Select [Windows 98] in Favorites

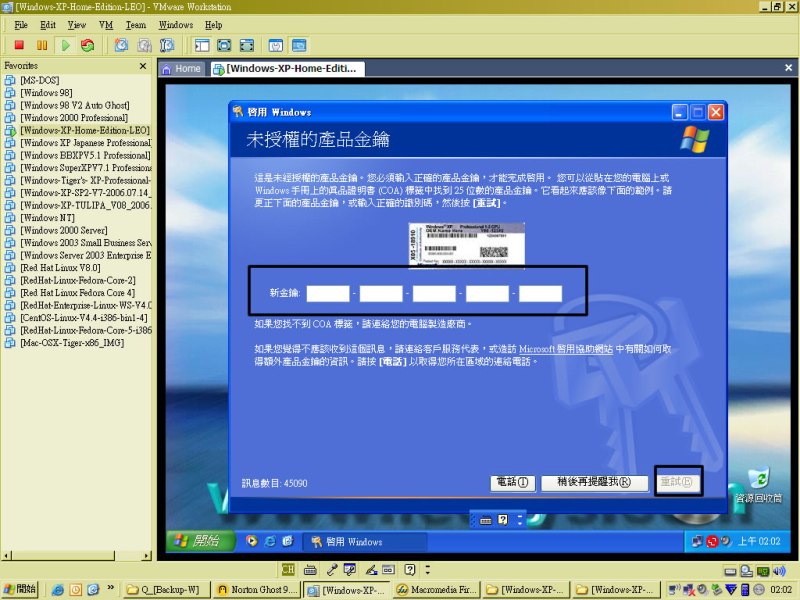46,93
